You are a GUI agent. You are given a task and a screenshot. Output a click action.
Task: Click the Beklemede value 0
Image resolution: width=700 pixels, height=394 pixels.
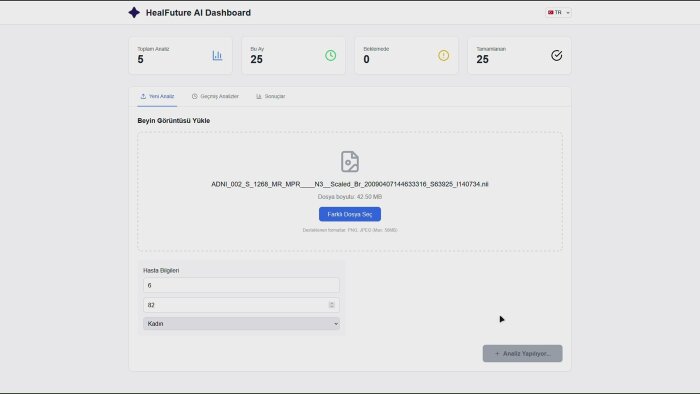[366, 59]
